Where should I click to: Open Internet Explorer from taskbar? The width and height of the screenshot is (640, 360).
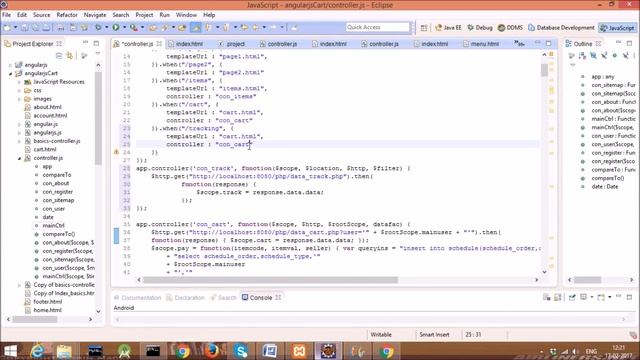pyautogui.click(x=37, y=351)
